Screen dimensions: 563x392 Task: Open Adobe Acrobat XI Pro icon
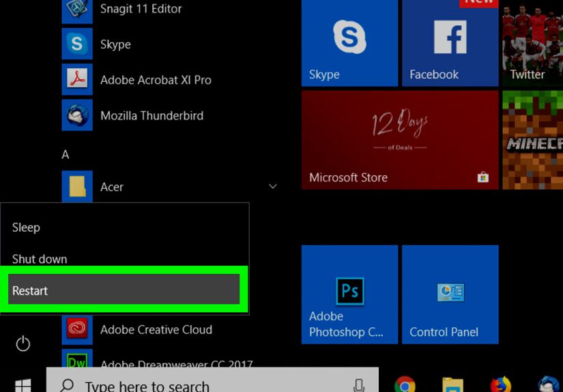[77, 79]
